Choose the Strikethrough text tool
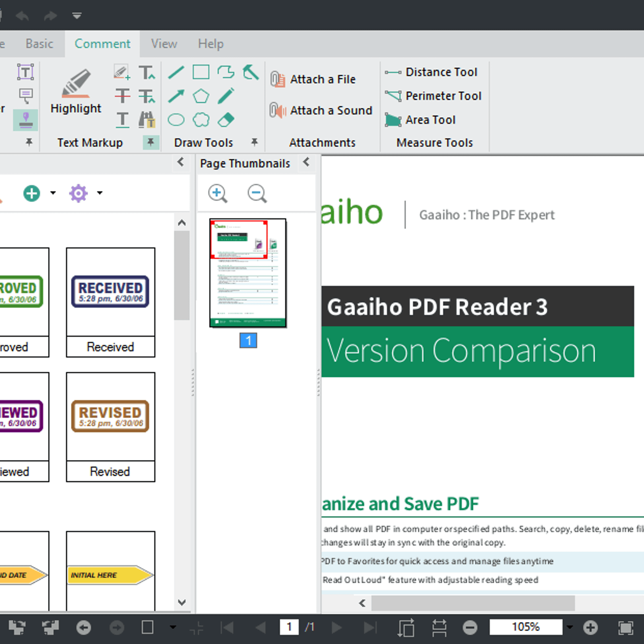The height and width of the screenshot is (644, 644). [122, 96]
